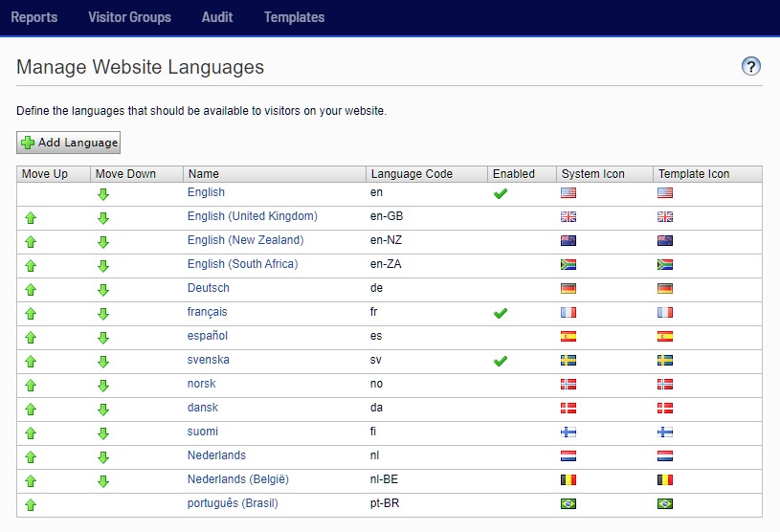Open the English (New Zealand) language link
Screen dimensions: 780x532
(245, 240)
